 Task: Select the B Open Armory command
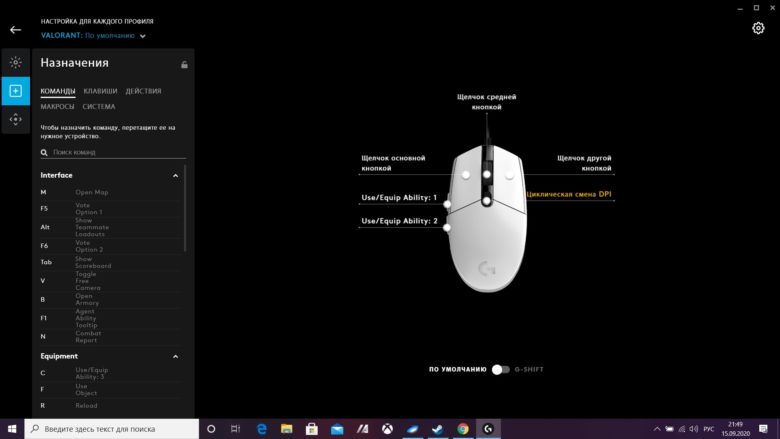tap(110, 300)
